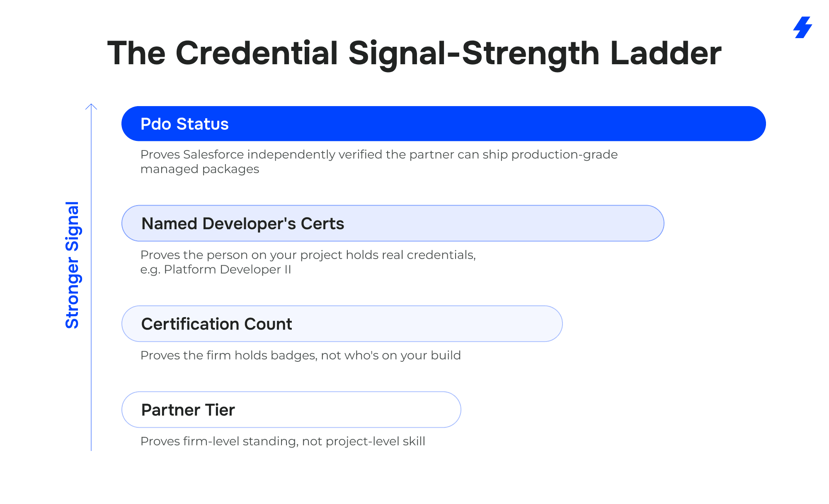Select the Named Developer's Certs bar
This screenshot has width=829, height=504.
pyautogui.click(x=393, y=223)
